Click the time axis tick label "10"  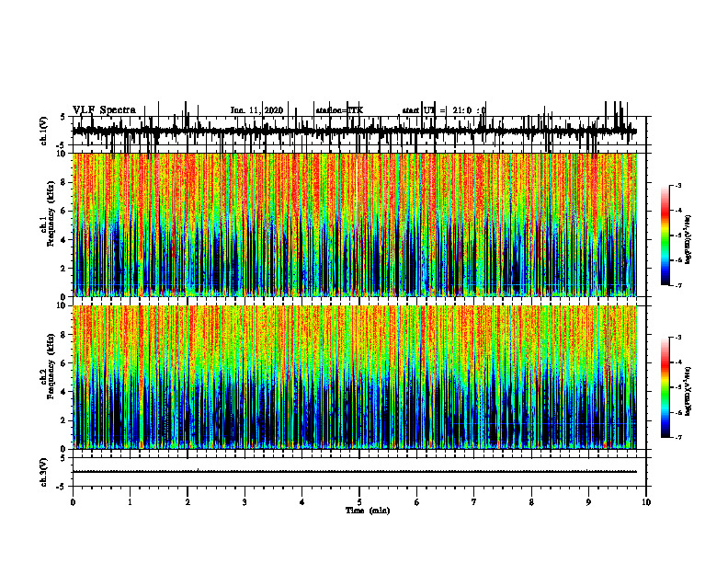click(646, 502)
